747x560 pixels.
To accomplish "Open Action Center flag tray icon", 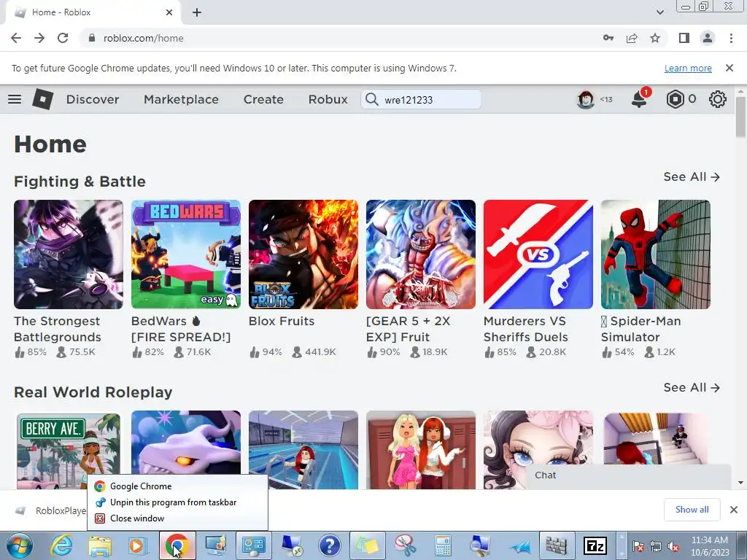I will click(x=638, y=547).
